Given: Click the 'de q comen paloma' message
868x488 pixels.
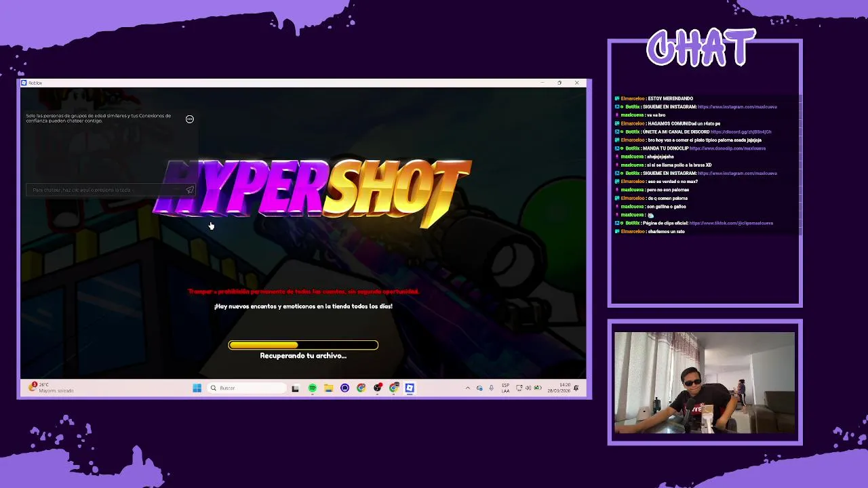Looking at the screenshot, I should point(667,199).
